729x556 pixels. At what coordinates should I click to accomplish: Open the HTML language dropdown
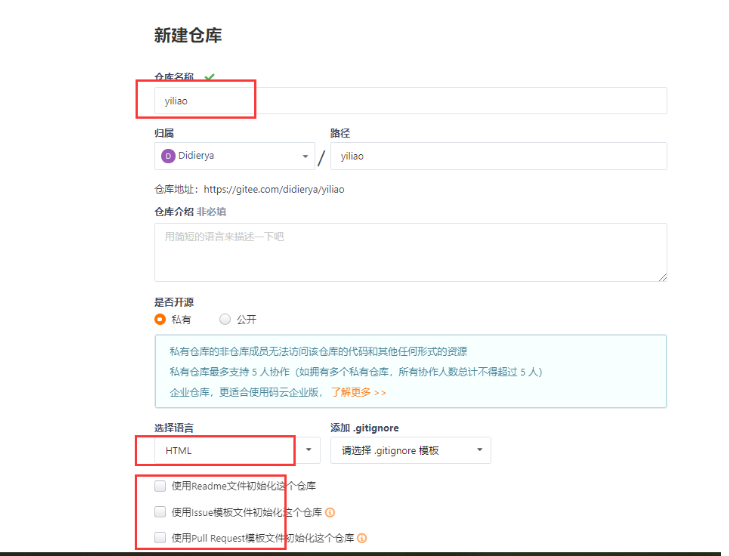click(x=237, y=450)
